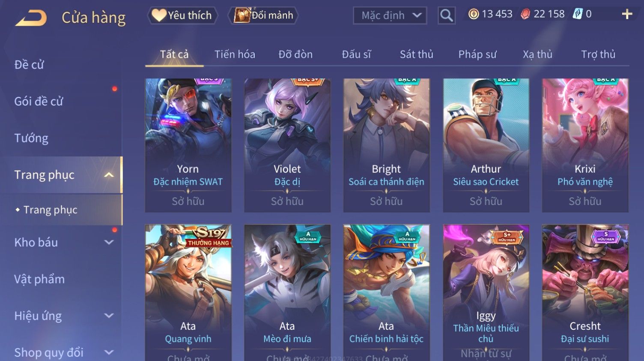Open the Mặc định sort dropdown
The image size is (644, 361).
point(390,15)
